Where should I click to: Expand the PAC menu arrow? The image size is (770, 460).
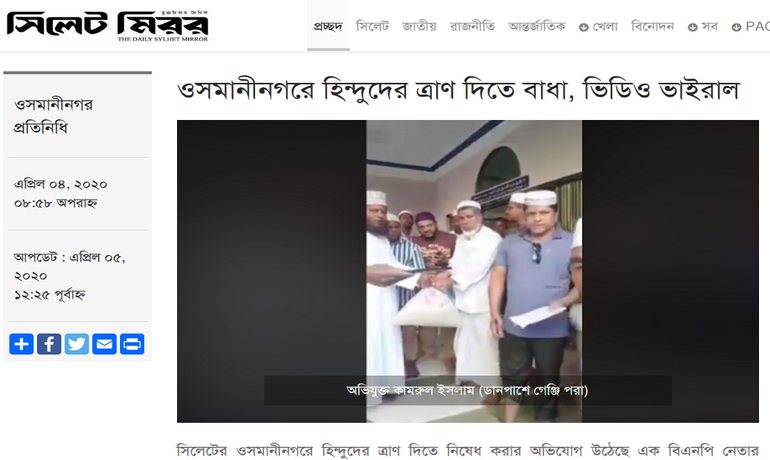coord(736,27)
